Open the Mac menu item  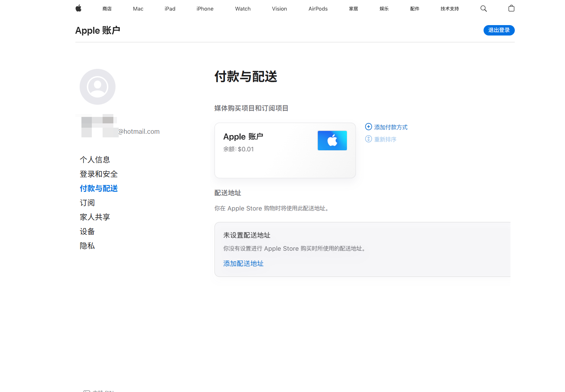[x=138, y=9]
